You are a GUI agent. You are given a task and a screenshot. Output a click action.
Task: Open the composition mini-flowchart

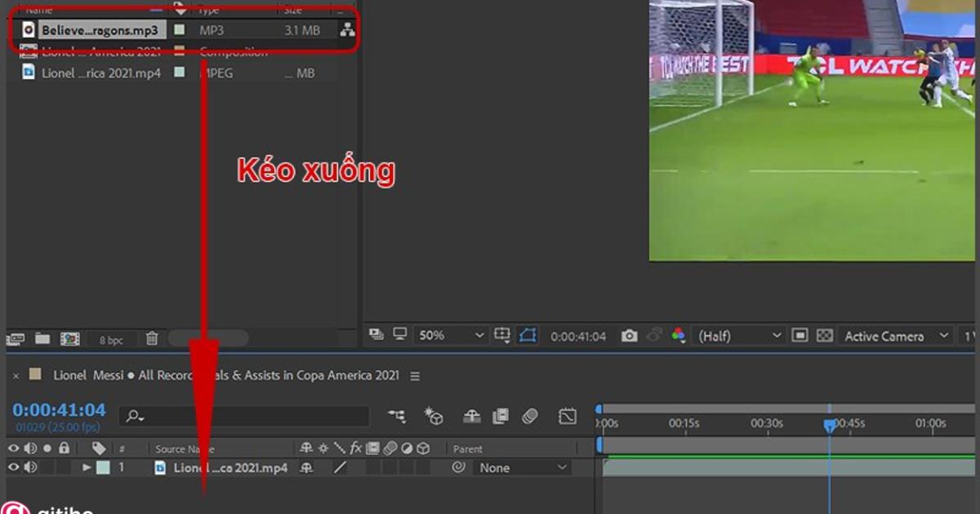pyautogui.click(x=398, y=415)
